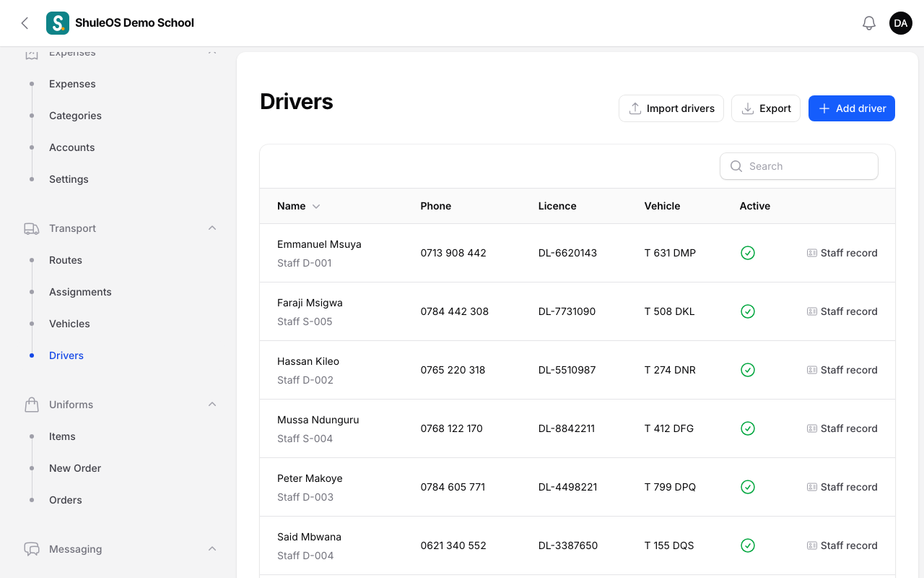Click vehicle plate T 631 DMP
This screenshot has width=924, height=578.
click(671, 253)
